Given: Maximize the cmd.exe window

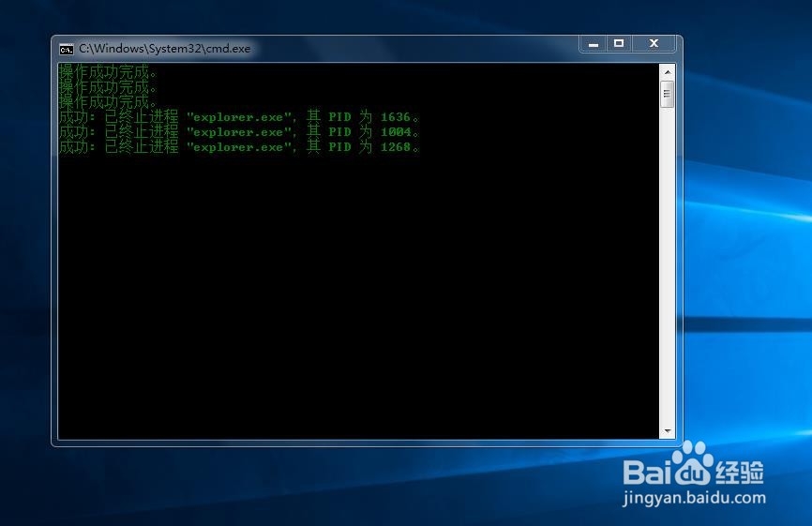Looking at the screenshot, I should 619,44.
